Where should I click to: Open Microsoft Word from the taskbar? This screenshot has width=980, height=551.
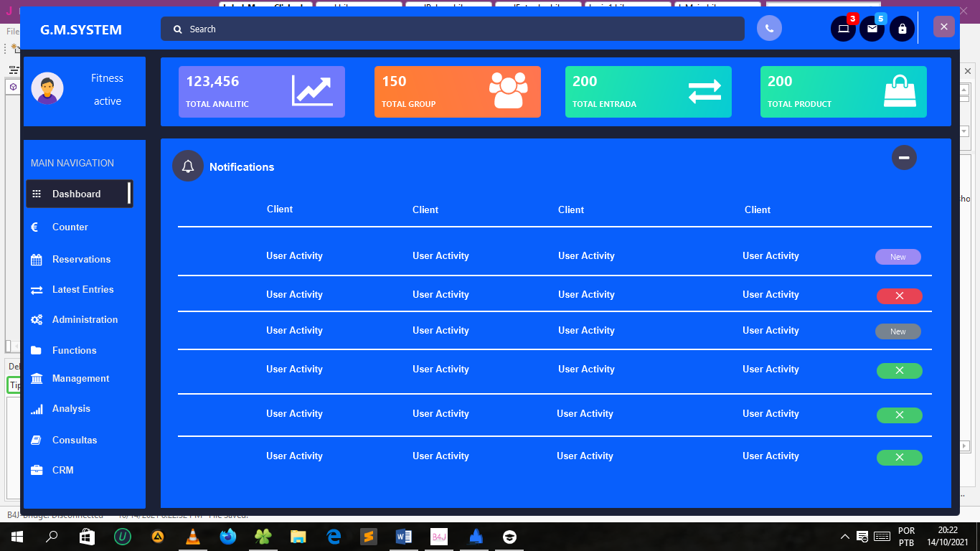[x=404, y=537]
